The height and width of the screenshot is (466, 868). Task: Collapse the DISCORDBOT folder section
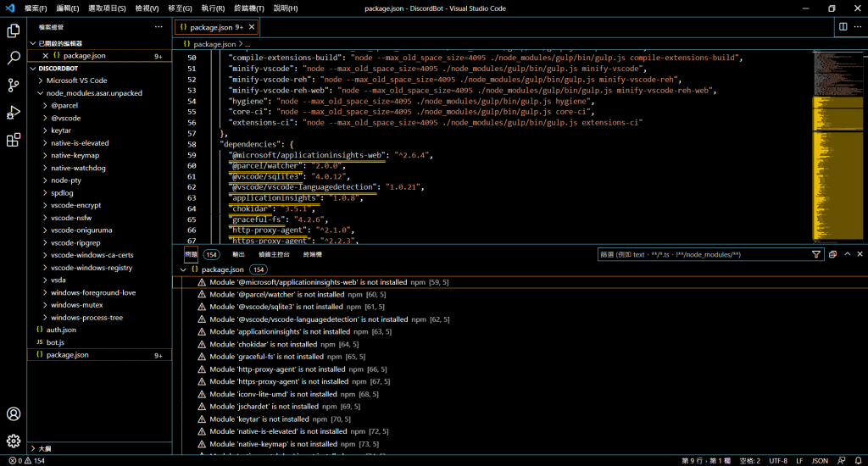pos(33,69)
